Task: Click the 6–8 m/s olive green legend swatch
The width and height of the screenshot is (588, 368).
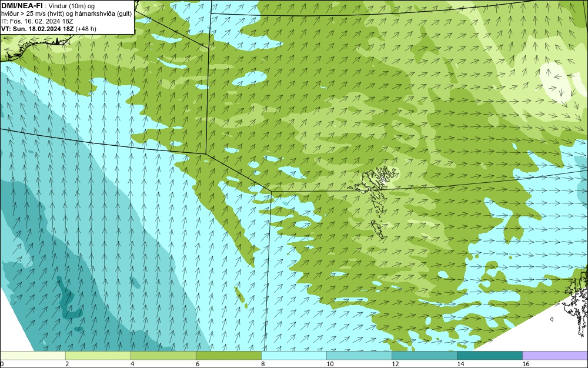Action: pyautogui.click(x=228, y=355)
